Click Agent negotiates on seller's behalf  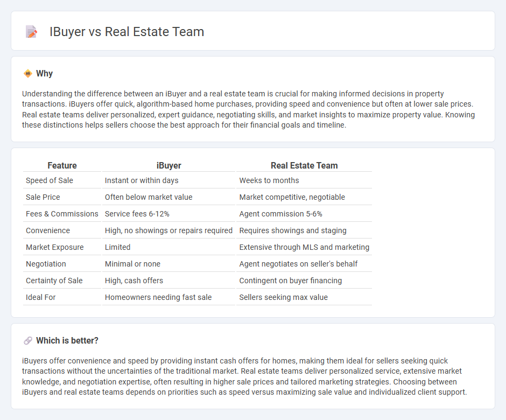coord(298,264)
